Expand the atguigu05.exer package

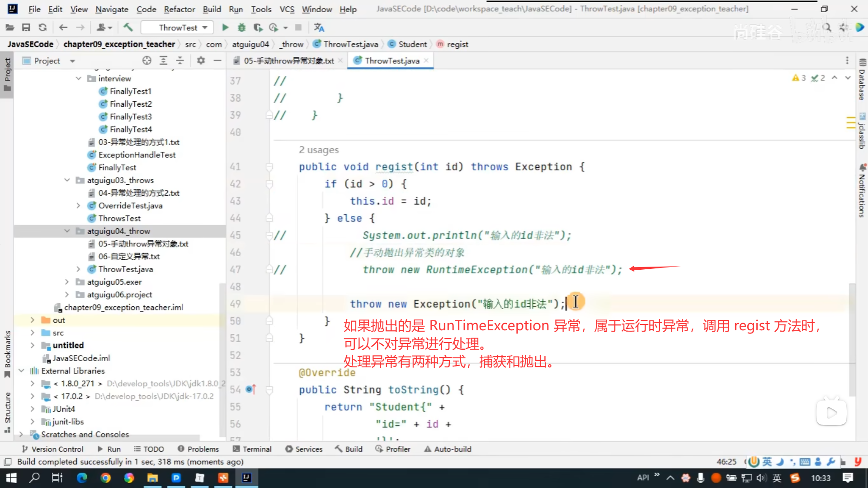(67, 282)
